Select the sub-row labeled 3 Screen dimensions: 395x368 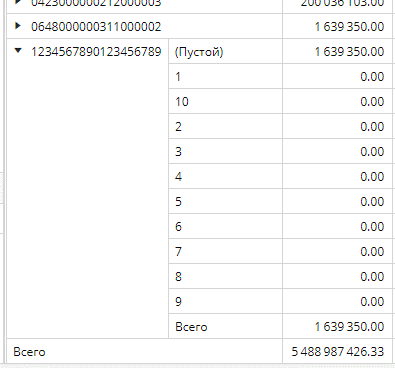point(225,151)
